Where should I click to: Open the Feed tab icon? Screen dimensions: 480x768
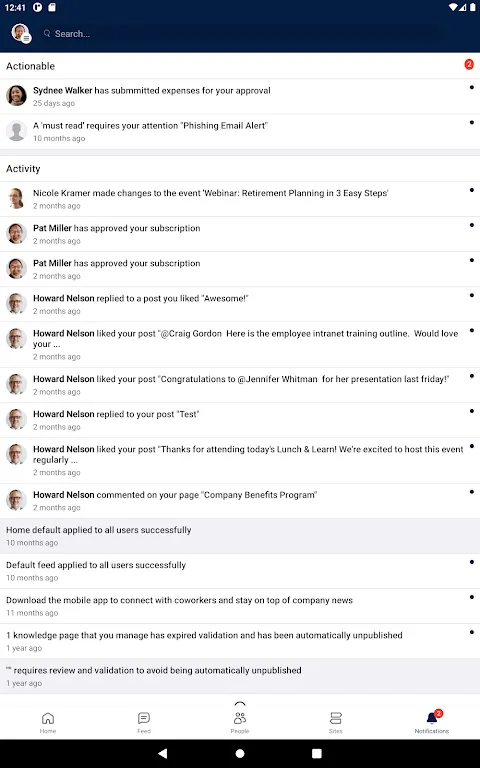coord(144,722)
